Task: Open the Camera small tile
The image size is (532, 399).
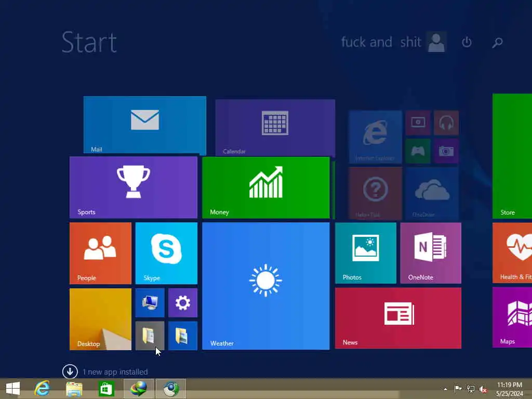Action: (446, 151)
